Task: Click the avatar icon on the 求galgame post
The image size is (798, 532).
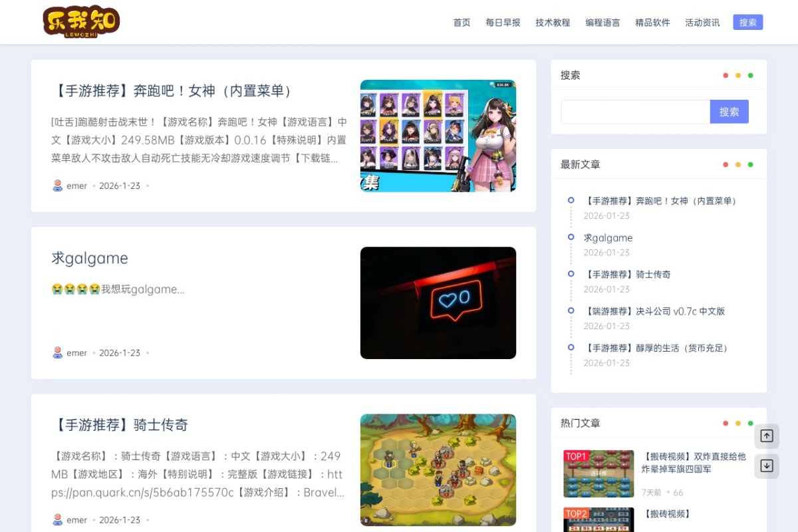Action: tap(57, 352)
